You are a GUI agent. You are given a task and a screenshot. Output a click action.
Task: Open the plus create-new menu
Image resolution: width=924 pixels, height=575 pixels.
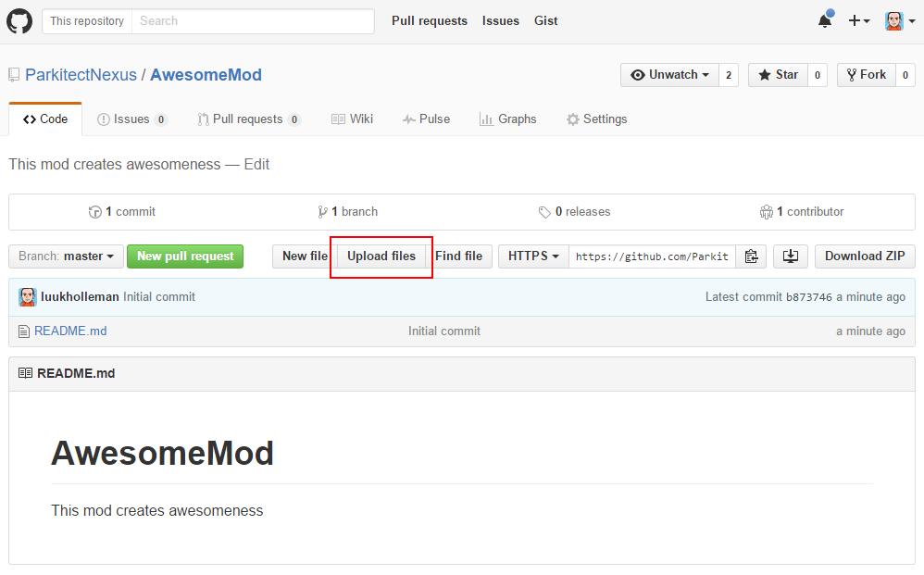(x=858, y=20)
